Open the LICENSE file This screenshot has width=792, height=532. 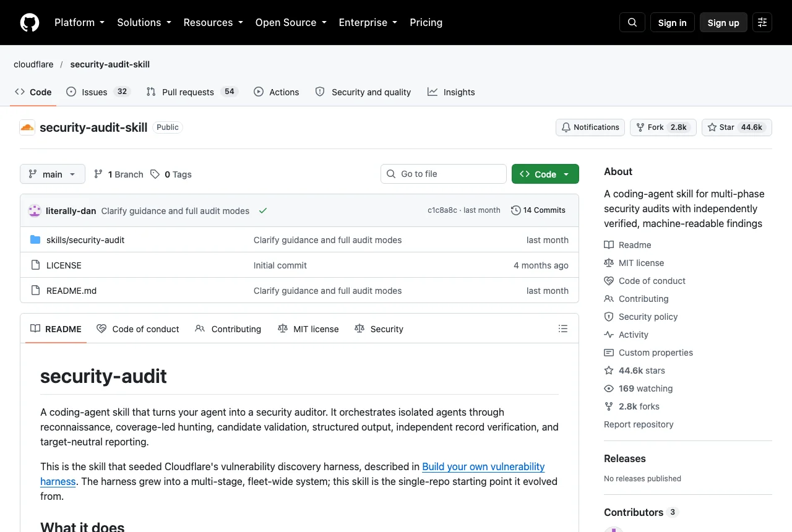[64, 265]
